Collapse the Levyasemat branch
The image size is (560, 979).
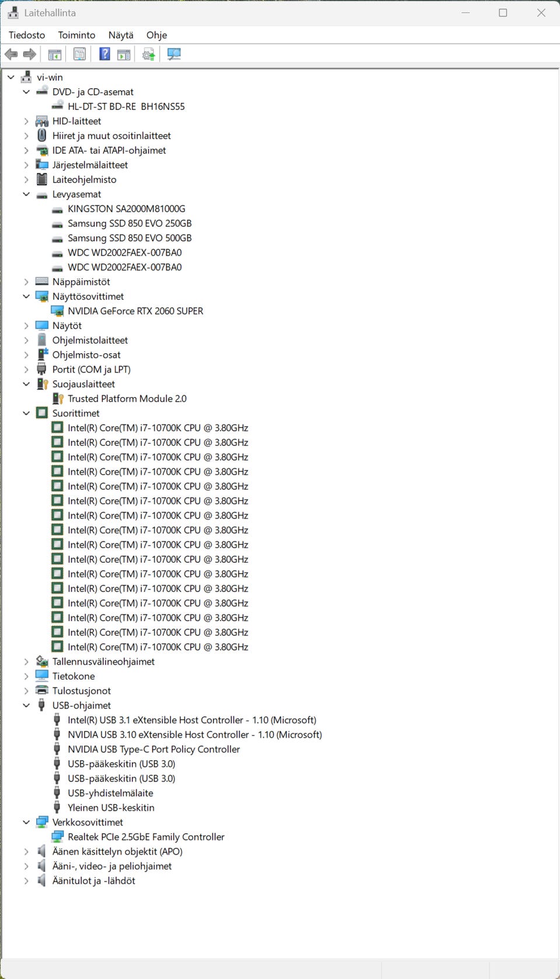26,194
